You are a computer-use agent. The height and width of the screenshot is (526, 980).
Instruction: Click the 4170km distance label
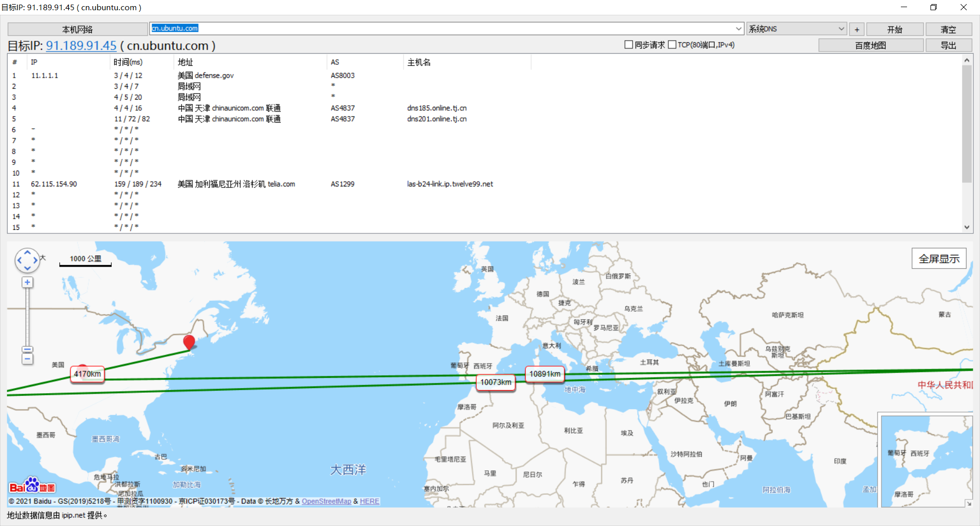pyautogui.click(x=87, y=374)
